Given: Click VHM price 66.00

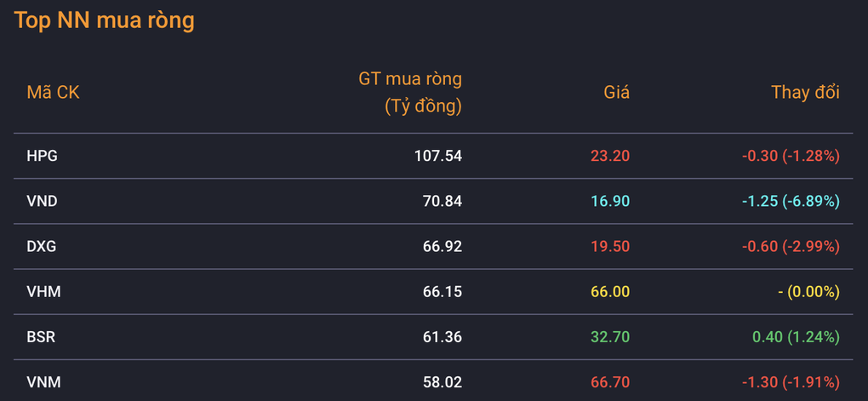Looking at the screenshot, I should [610, 292].
